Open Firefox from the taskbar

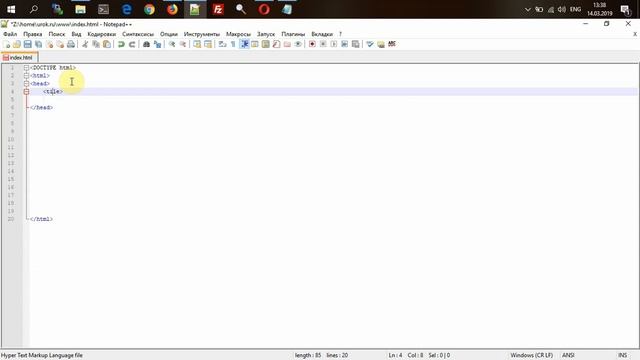[172, 9]
